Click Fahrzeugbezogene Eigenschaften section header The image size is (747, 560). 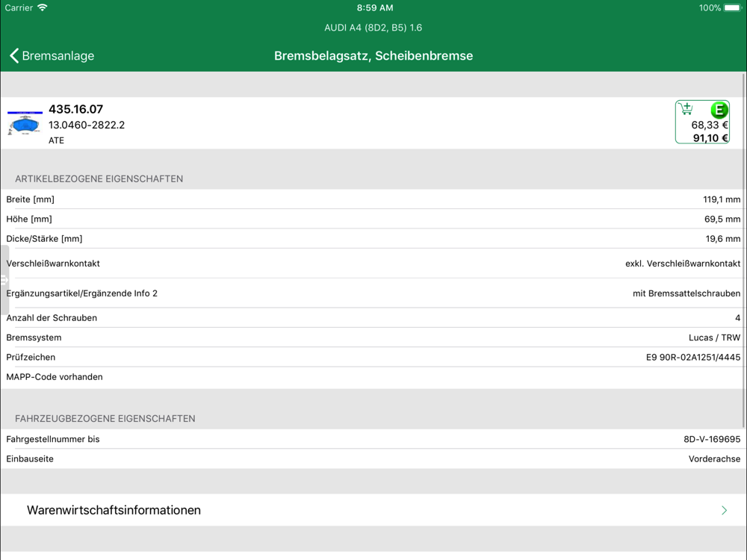coord(105,419)
